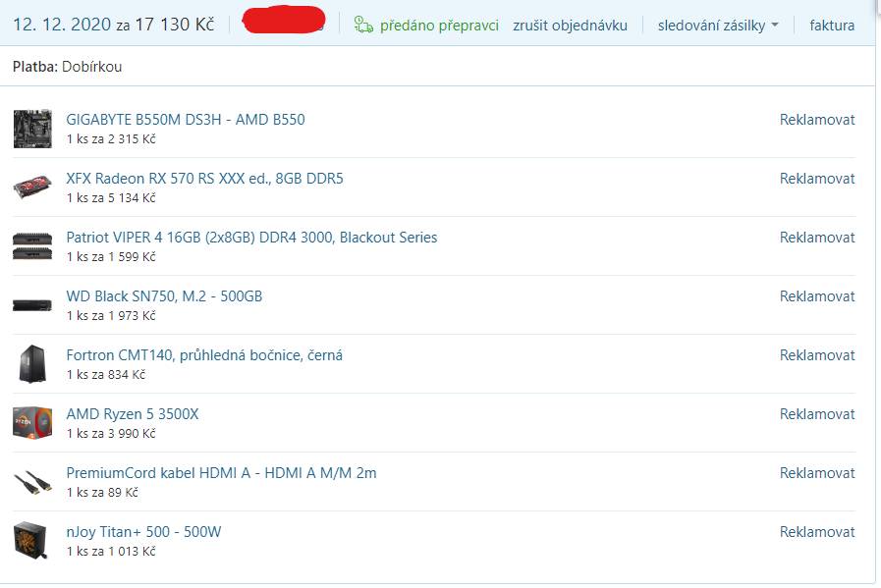Open nJoy Titan+ 500 product link
The image size is (881, 588).
[x=143, y=532]
